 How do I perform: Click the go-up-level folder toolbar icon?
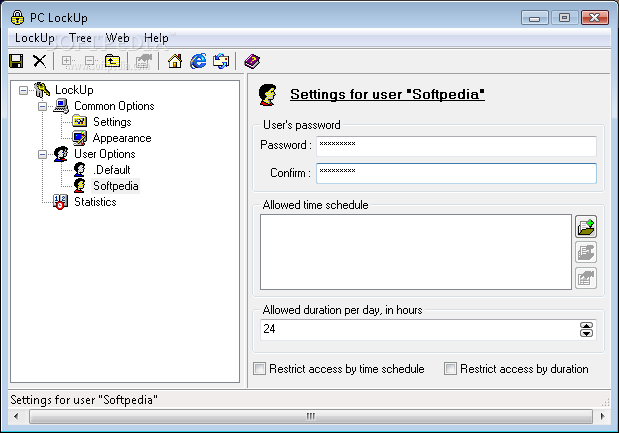pyautogui.click(x=113, y=61)
